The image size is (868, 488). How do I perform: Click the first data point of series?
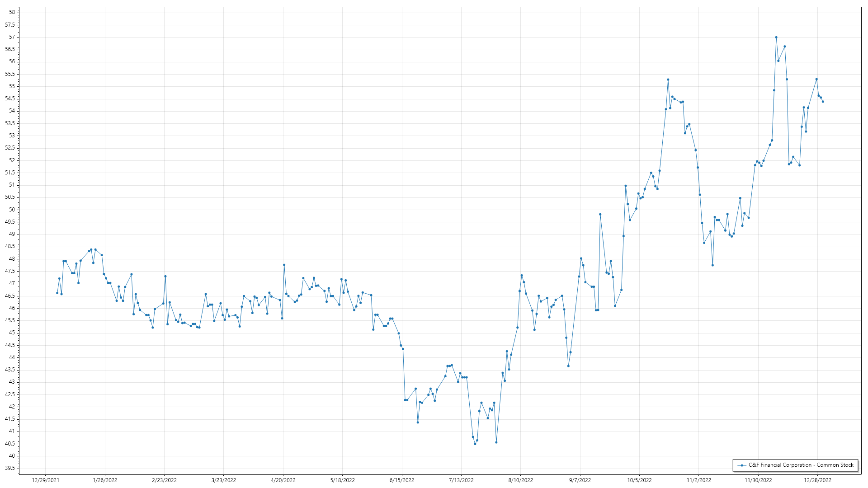57,293
